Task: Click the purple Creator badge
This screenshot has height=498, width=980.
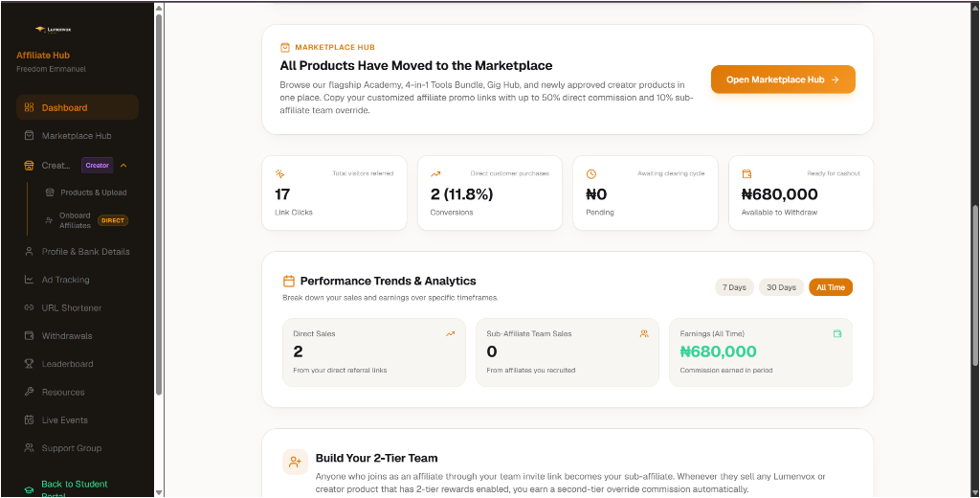Action: click(x=97, y=165)
